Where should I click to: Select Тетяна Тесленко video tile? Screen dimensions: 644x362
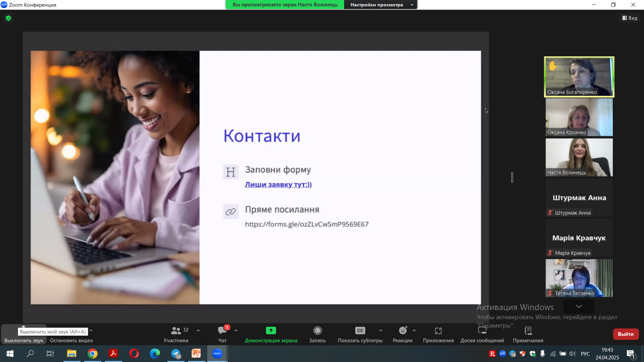pyautogui.click(x=579, y=278)
